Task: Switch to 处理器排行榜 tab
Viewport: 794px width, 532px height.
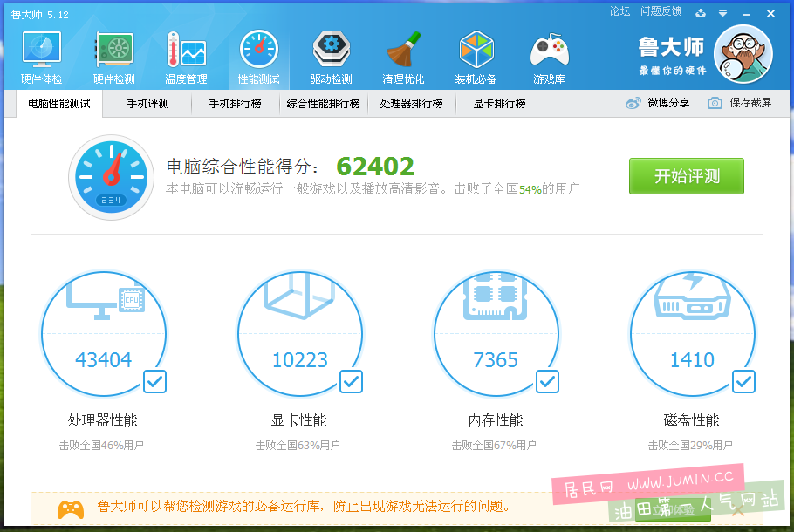Action: pos(412,104)
